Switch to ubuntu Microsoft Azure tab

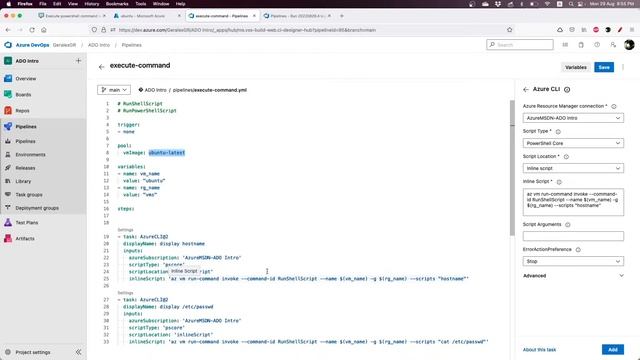[146, 16]
